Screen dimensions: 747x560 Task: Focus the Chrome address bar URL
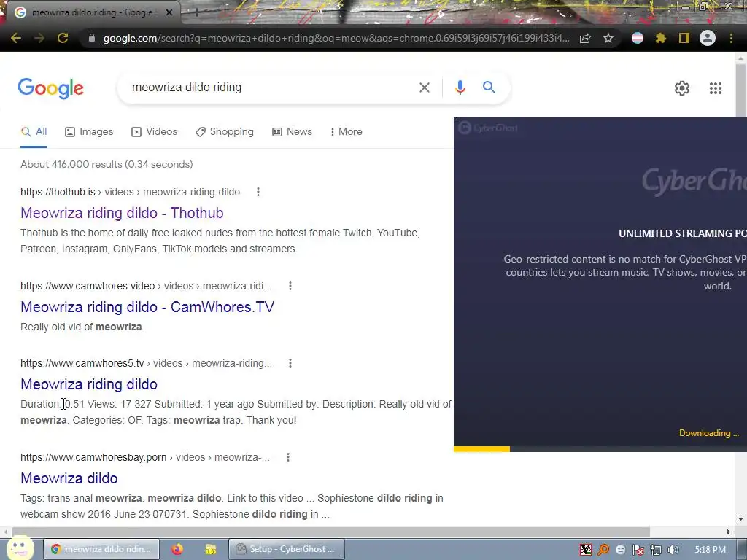click(336, 38)
